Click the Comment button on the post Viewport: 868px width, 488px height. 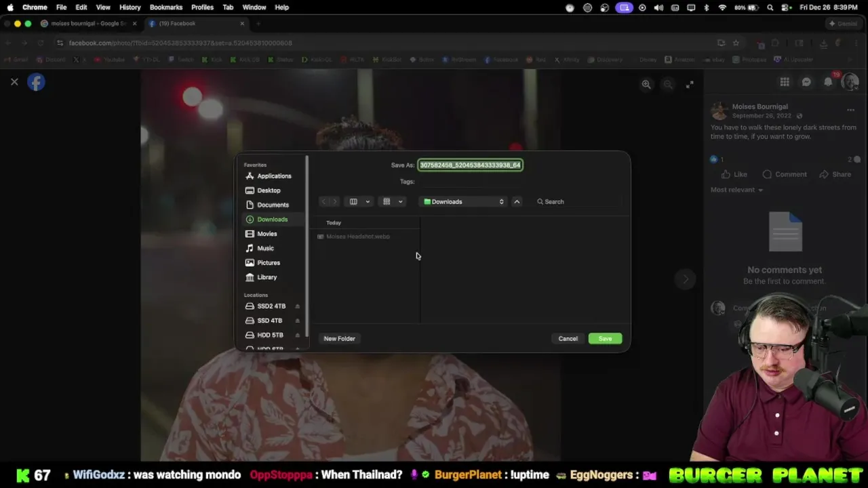pyautogui.click(x=785, y=174)
